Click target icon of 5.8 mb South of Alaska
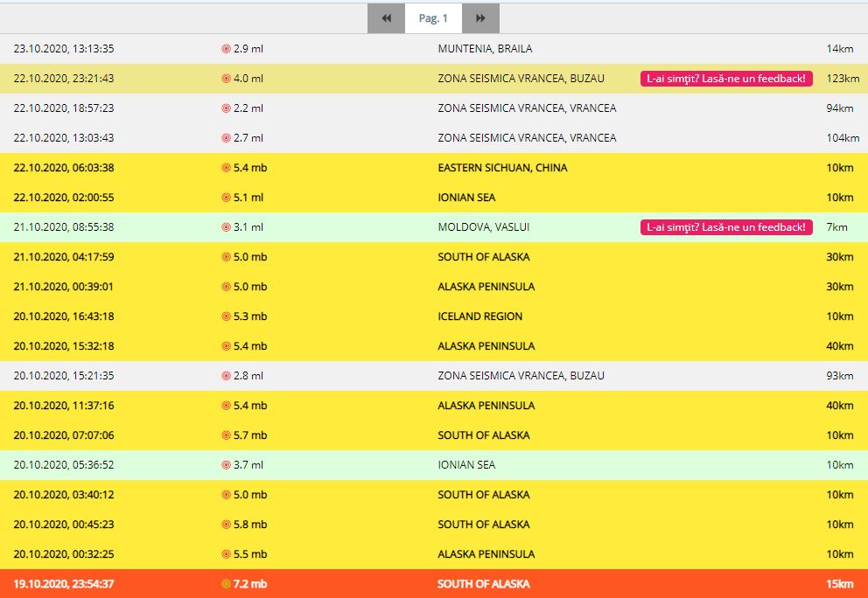 [x=226, y=525]
